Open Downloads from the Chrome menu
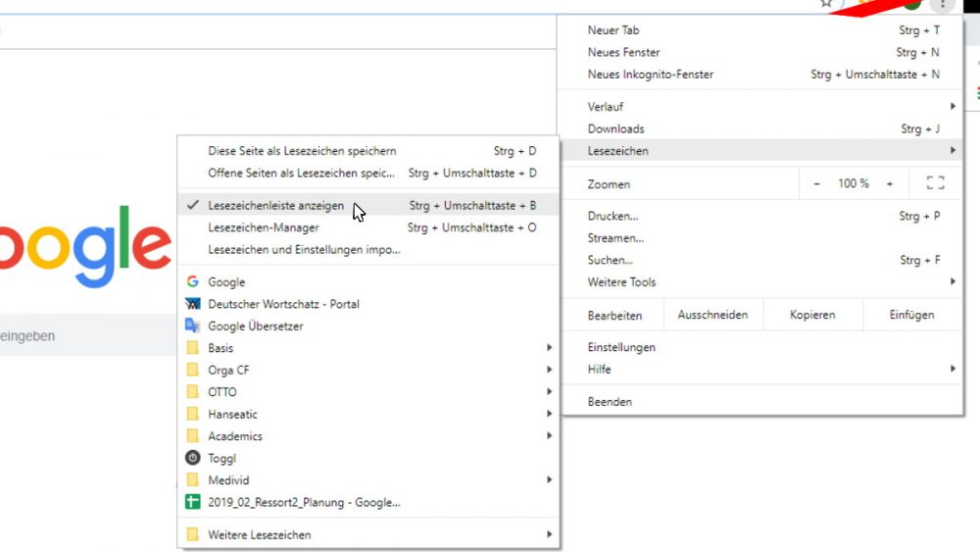Viewport: 980px width, 552px height. 762,128
